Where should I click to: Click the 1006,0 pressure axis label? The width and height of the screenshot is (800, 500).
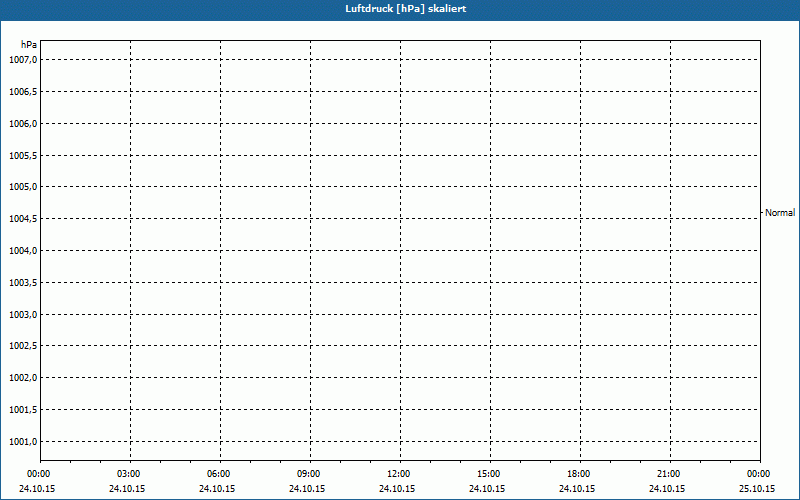[x=22, y=124]
